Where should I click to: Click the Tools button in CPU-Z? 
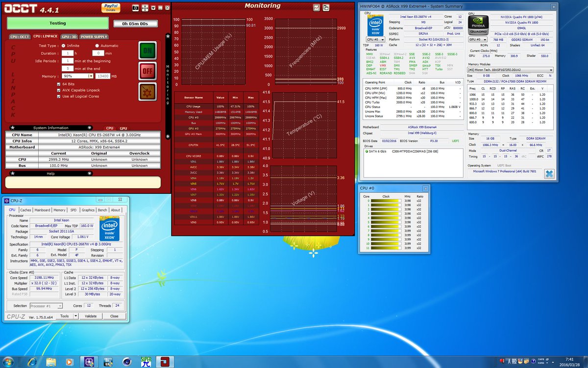pos(65,316)
